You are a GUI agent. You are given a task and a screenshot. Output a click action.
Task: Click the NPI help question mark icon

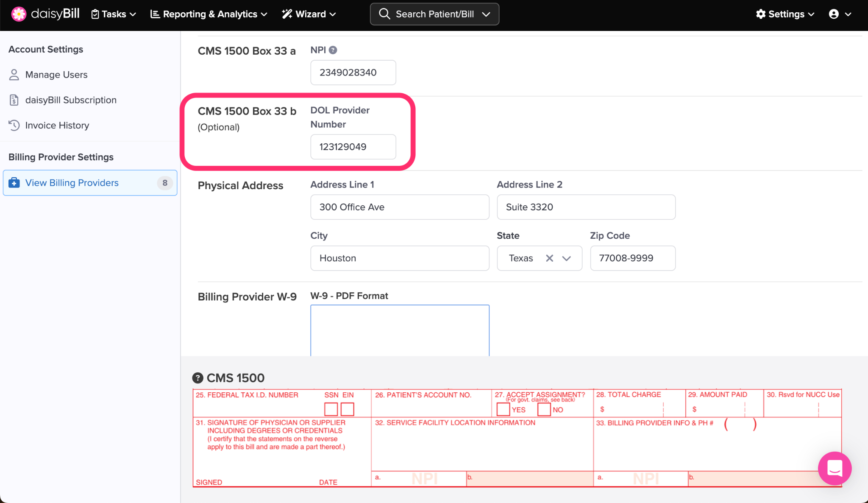click(333, 50)
